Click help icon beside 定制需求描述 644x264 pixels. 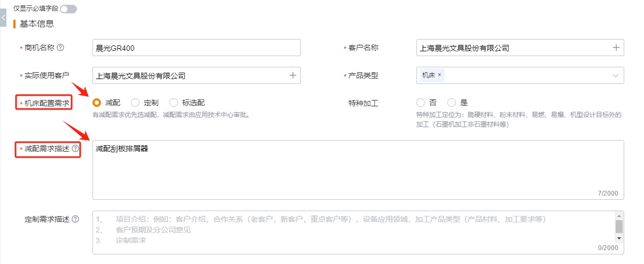click(75, 219)
